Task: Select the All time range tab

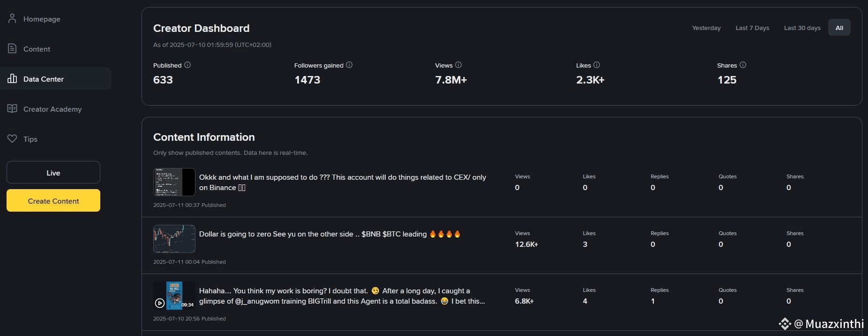Action: 839,28
